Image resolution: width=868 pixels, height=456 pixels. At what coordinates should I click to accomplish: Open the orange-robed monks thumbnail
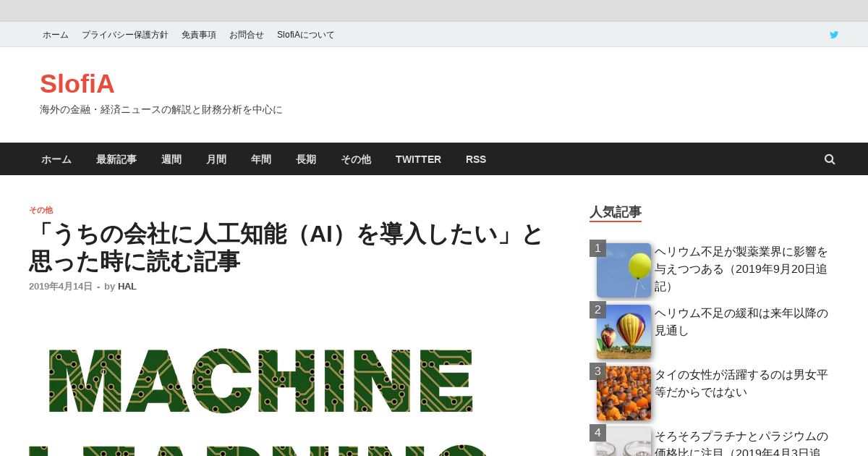(x=624, y=393)
